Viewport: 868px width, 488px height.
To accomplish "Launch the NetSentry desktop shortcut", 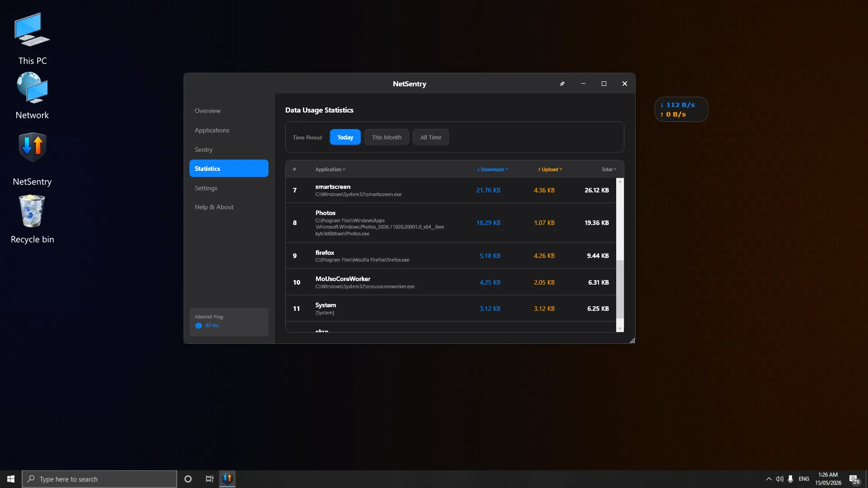I will pos(32,159).
